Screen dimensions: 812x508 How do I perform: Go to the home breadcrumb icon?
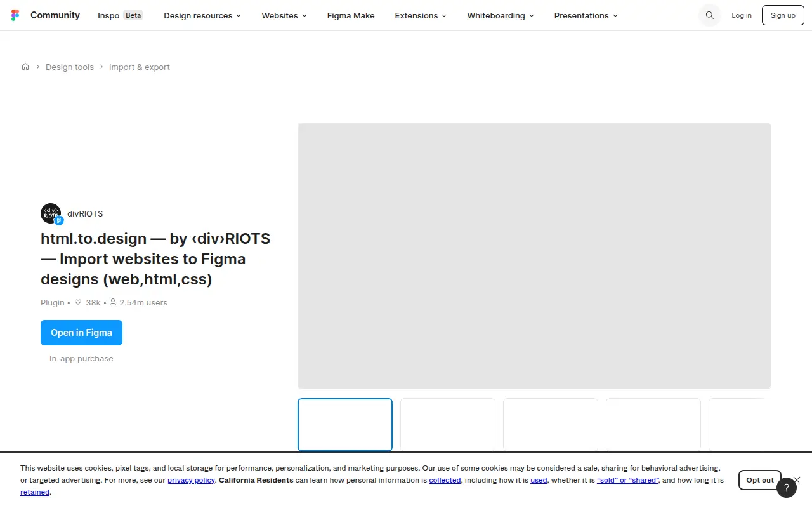tap(25, 67)
